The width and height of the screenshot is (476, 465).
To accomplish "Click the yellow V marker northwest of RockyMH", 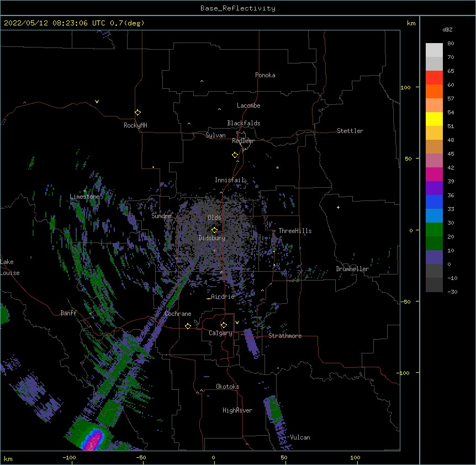I will tap(97, 102).
